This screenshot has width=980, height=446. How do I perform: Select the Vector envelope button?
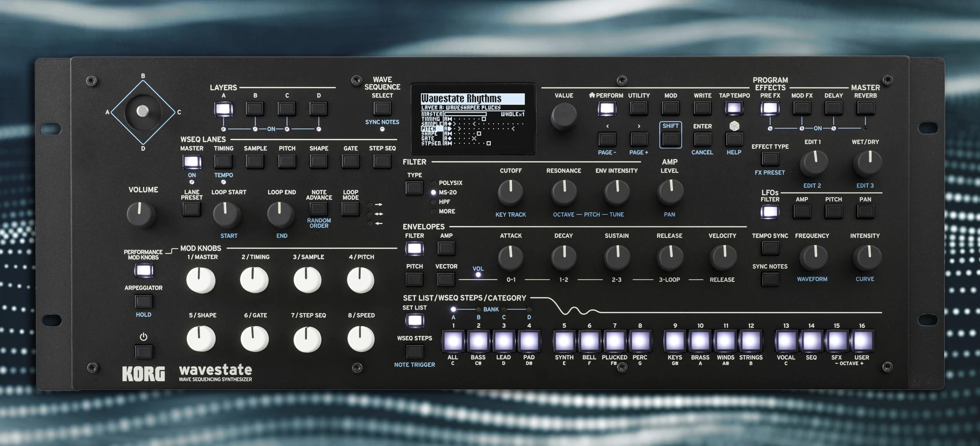446,279
